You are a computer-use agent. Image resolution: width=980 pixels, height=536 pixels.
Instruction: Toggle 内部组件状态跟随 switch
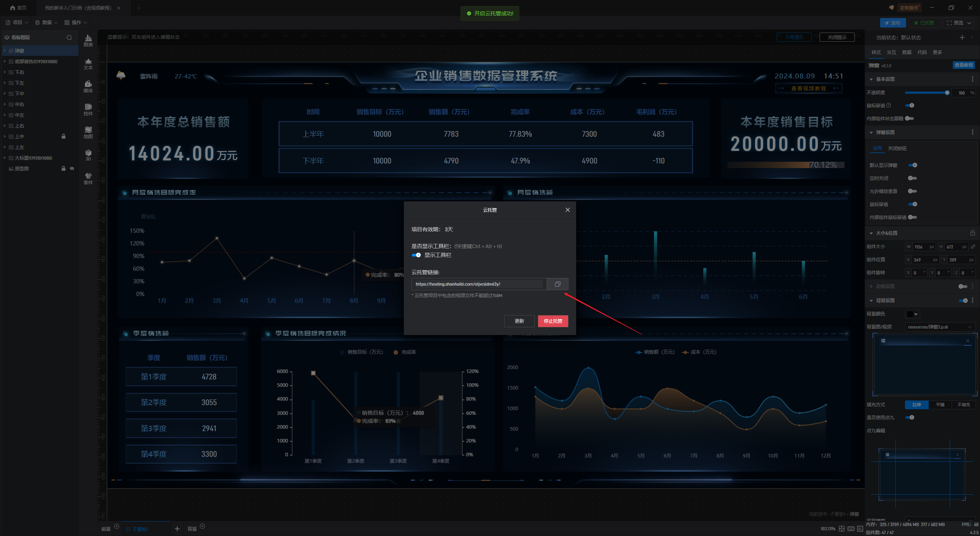tap(910, 118)
